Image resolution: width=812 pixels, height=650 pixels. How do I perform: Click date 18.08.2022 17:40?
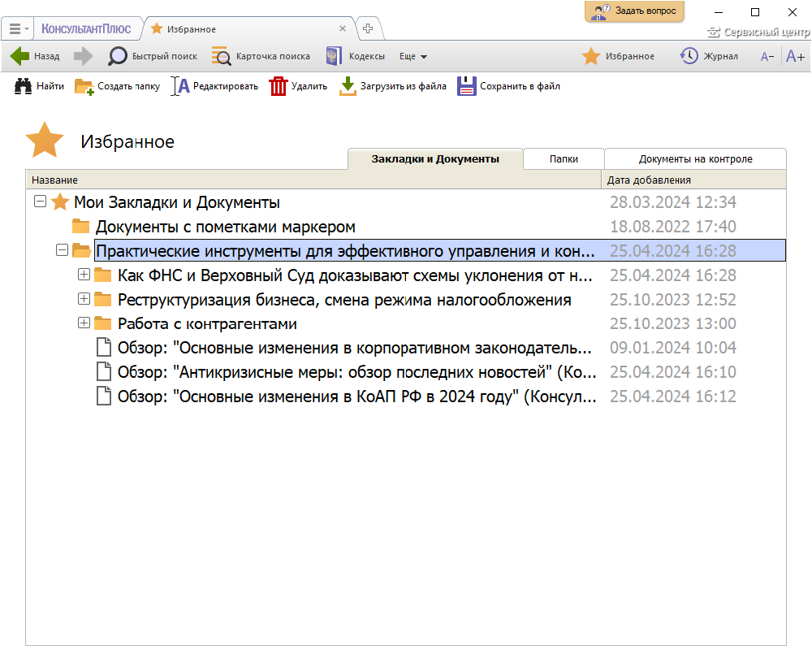[672, 227]
